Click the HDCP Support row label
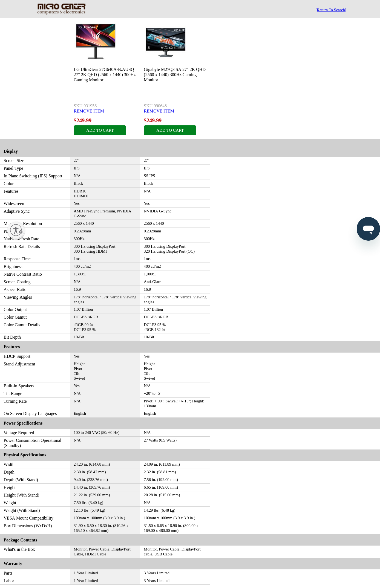This screenshot has height=588, width=380. [17, 356]
